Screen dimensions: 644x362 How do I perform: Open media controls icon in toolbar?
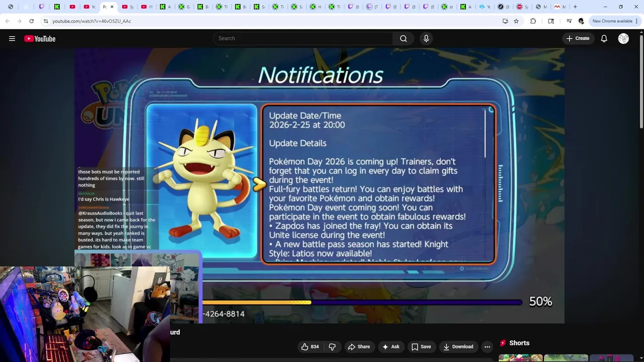click(569, 21)
